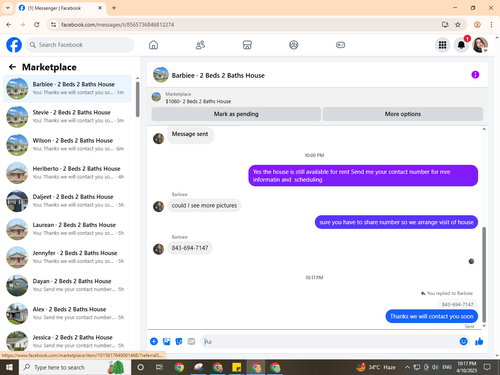Open the taskbar clock showing 10:17 PM

[467, 367]
